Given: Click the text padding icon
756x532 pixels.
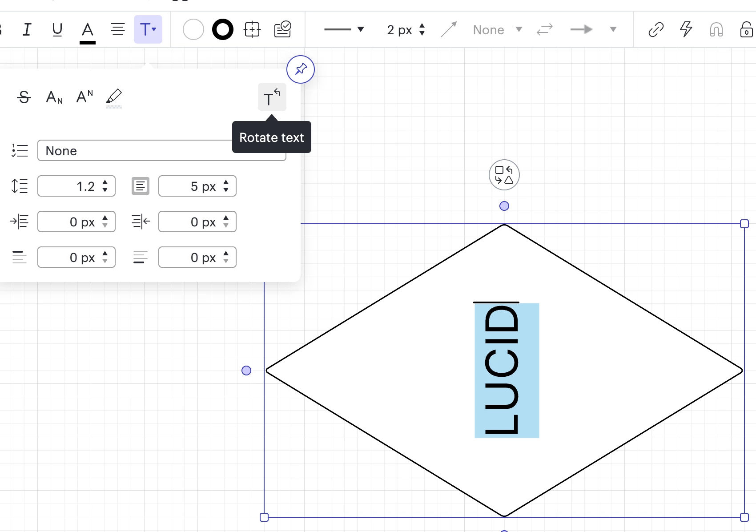Looking at the screenshot, I should pyautogui.click(x=141, y=186).
